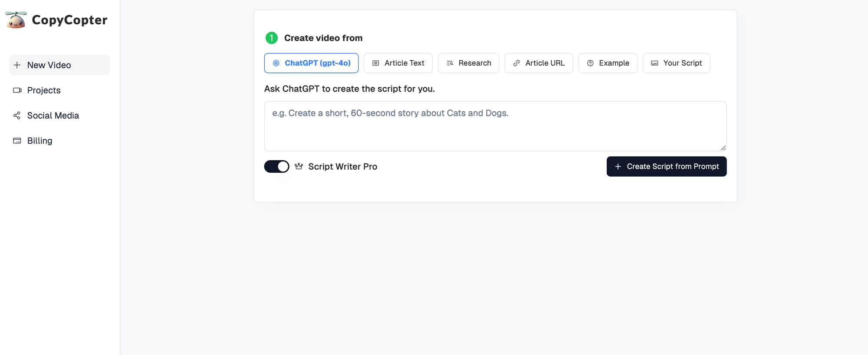Open the New Video sidebar item
This screenshot has height=355, width=868.
[59, 65]
